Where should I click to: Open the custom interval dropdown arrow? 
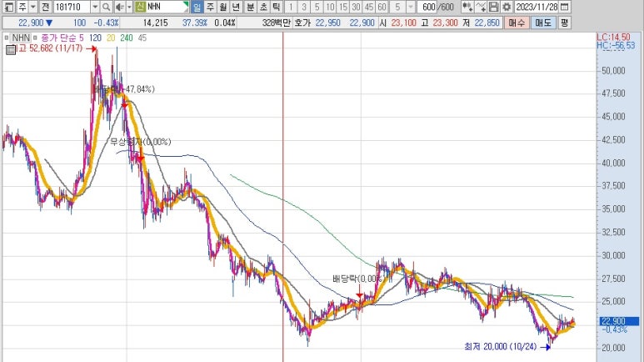[x=410, y=7]
